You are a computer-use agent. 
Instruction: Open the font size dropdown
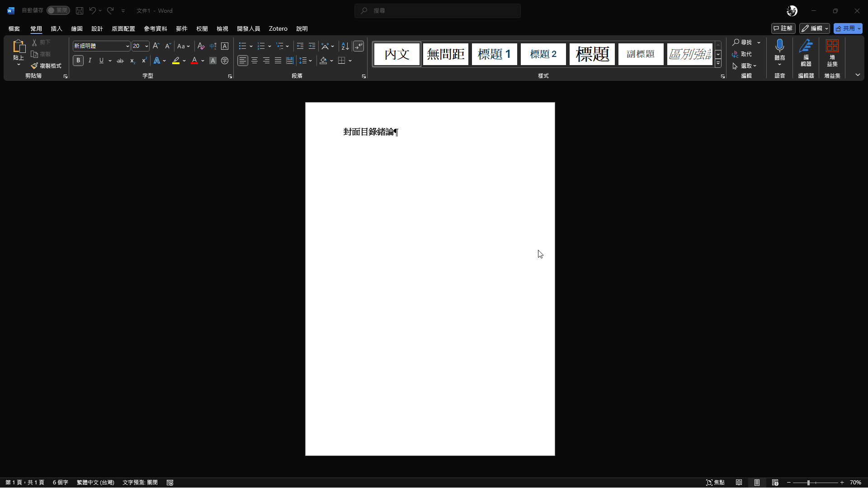(146, 46)
